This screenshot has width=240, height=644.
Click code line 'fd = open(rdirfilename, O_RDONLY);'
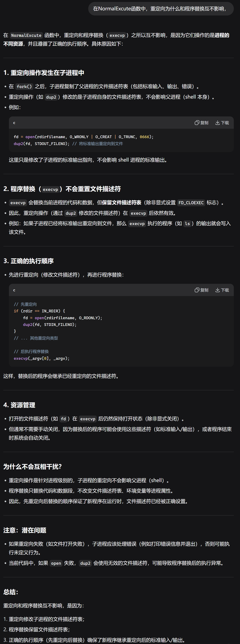(x=63, y=318)
